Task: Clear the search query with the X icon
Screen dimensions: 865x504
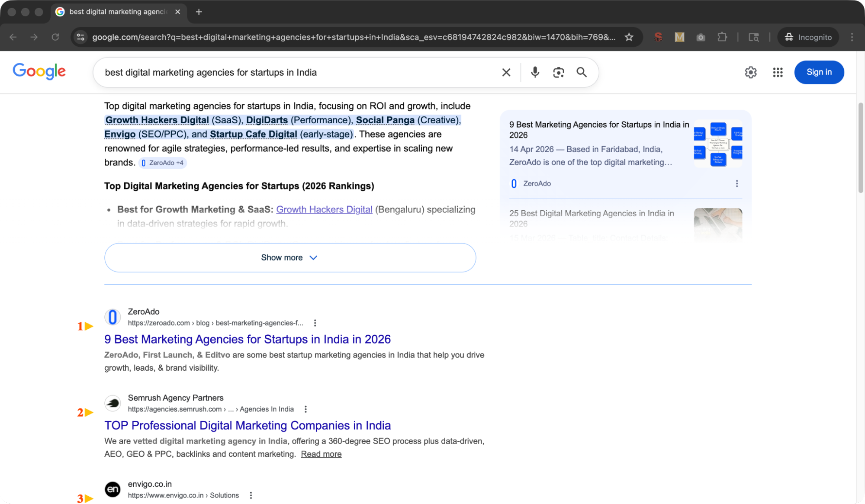Action: click(x=506, y=72)
